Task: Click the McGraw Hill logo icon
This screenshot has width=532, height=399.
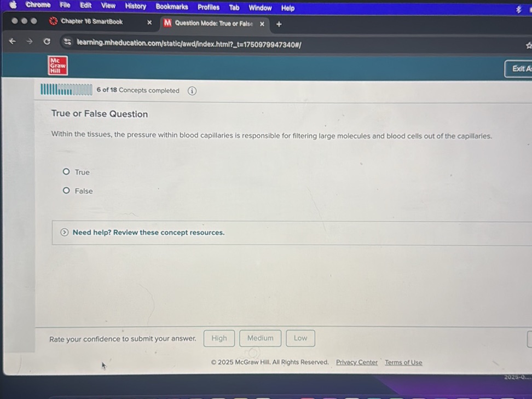Action: 57,66
